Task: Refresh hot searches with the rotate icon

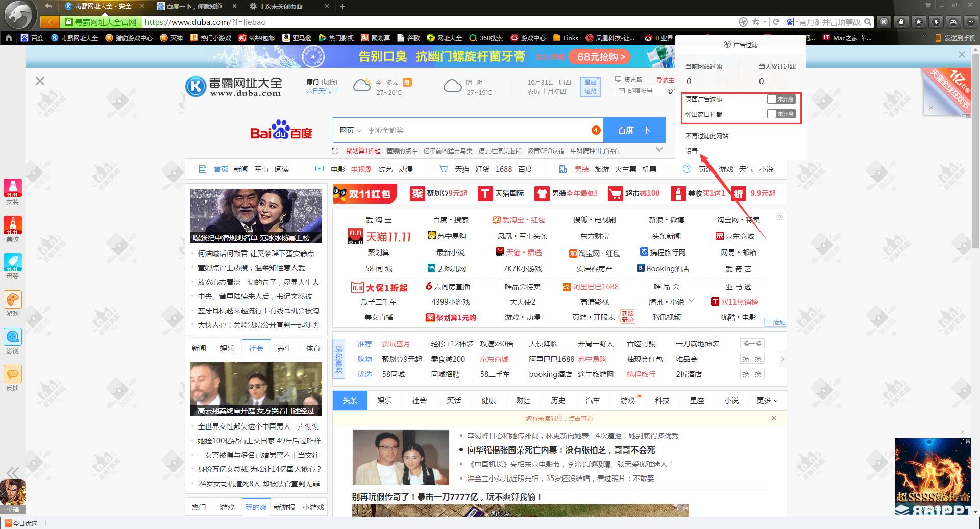Action: [x=335, y=151]
